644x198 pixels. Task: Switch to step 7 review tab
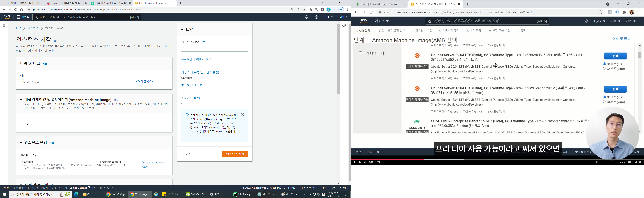tap(521, 31)
